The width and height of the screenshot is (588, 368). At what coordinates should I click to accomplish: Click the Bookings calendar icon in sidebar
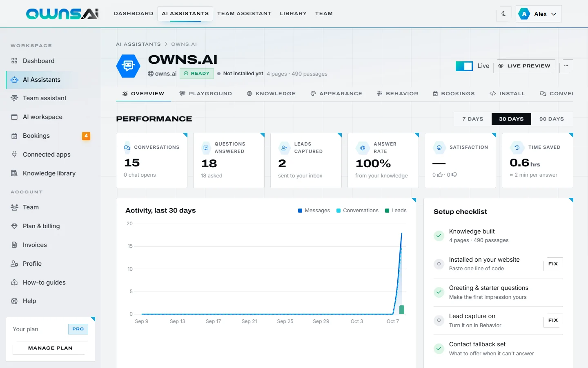14,136
